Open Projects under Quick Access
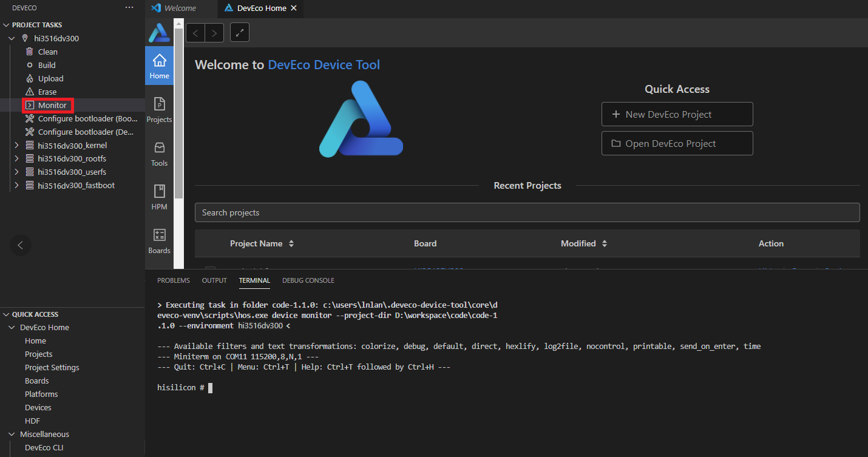 pos(38,354)
